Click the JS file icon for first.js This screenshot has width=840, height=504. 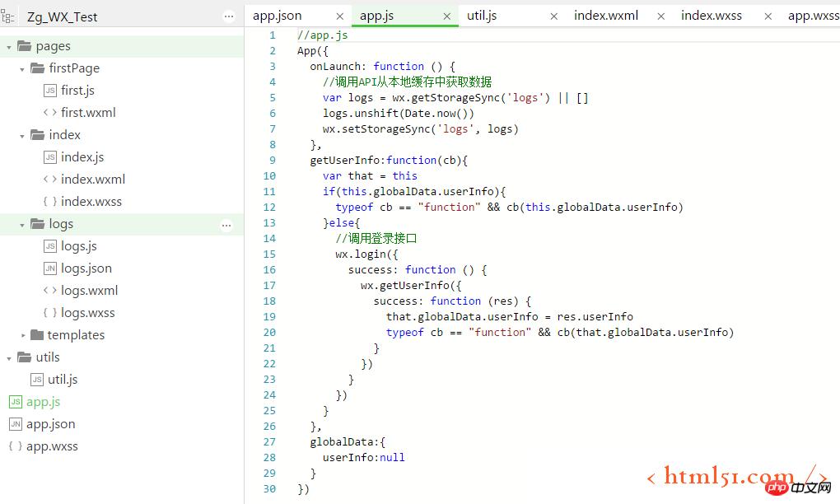point(50,91)
